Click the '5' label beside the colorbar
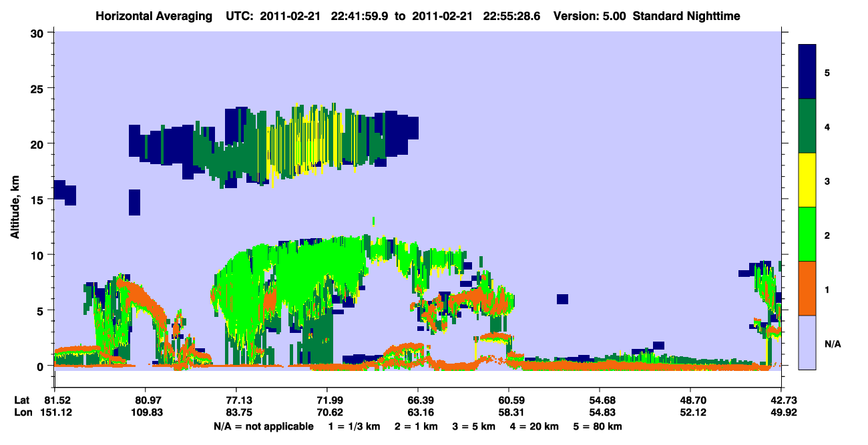 pos(827,72)
